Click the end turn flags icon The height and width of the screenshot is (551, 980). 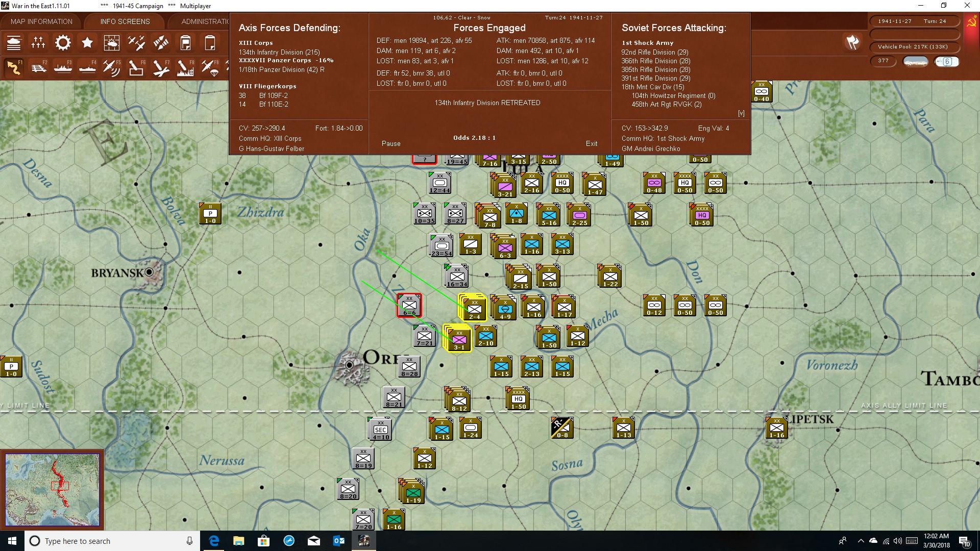click(852, 42)
